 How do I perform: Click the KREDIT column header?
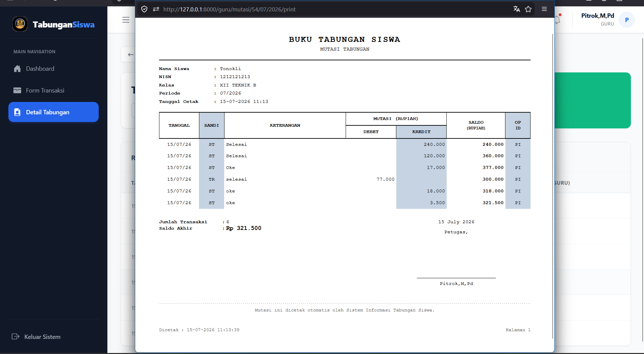pos(421,132)
